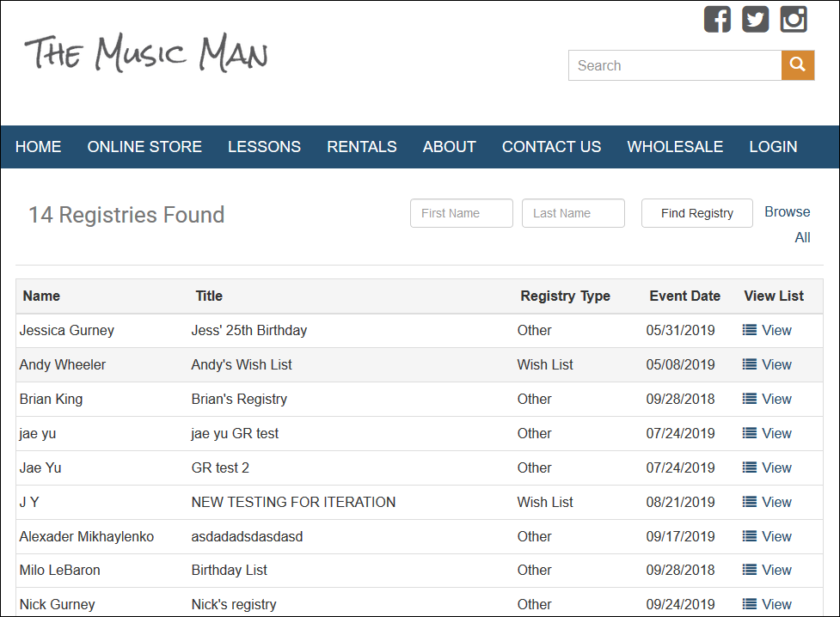
Task: Click the list icon in Jessica Gurney row
Action: click(x=750, y=330)
